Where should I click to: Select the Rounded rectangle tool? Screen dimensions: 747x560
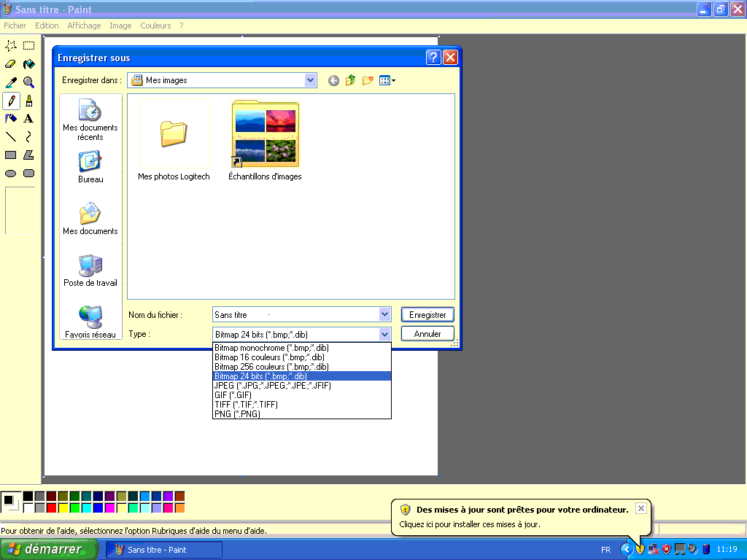click(x=29, y=174)
